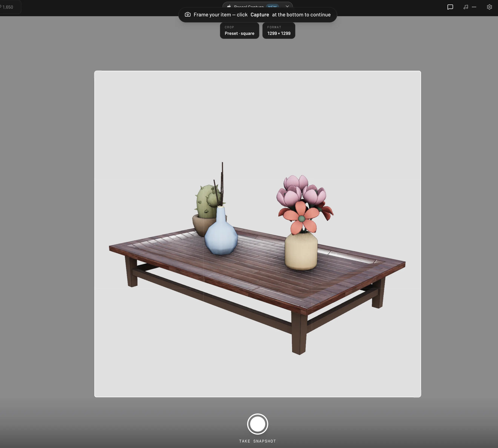Click the Take Snapshot shutter button
Viewport: 498px width, 448px height.
(x=257, y=424)
